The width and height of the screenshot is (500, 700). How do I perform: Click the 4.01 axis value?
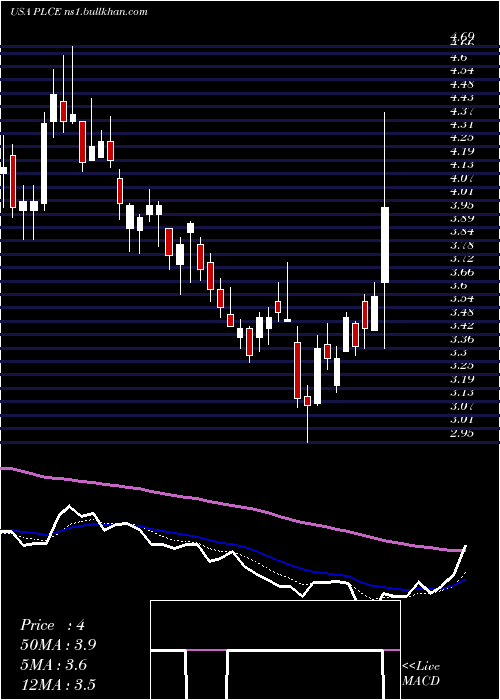coord(462,192)
